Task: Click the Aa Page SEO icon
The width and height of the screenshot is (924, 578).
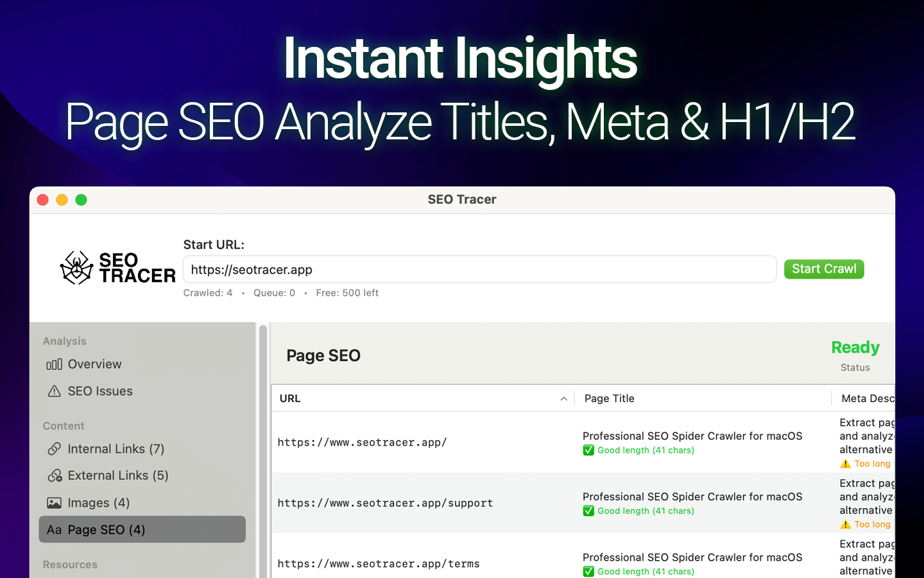Action: (x=54, y=530)
